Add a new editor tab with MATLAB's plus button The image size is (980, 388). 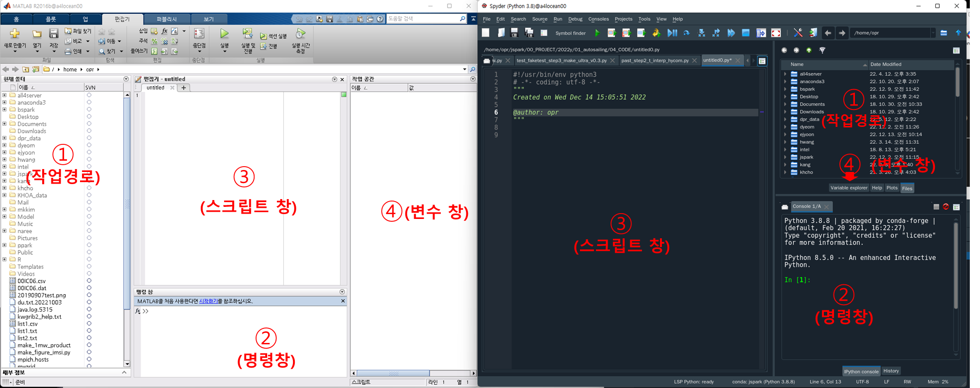tap(184, 88)
